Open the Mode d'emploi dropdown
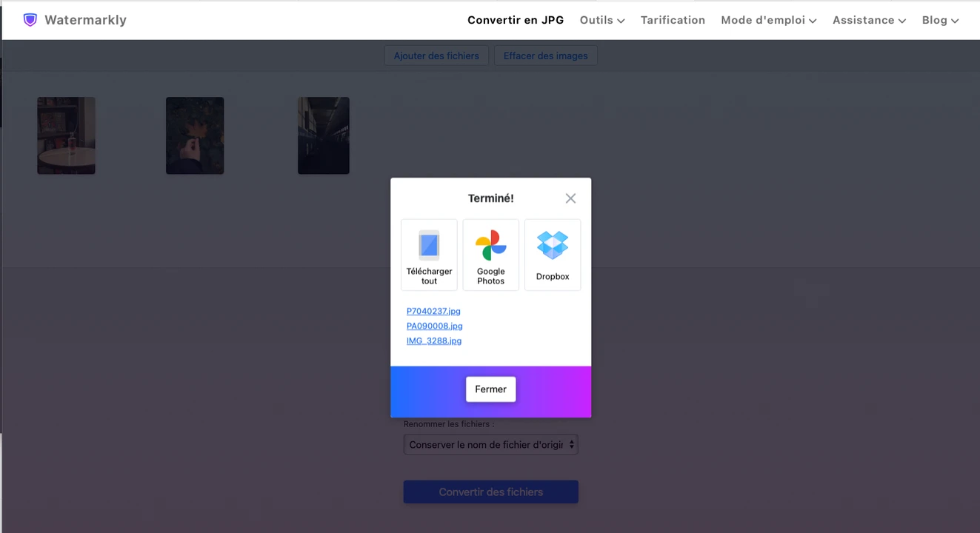Screen dimensions: 980x533 [x=768, y=20]
